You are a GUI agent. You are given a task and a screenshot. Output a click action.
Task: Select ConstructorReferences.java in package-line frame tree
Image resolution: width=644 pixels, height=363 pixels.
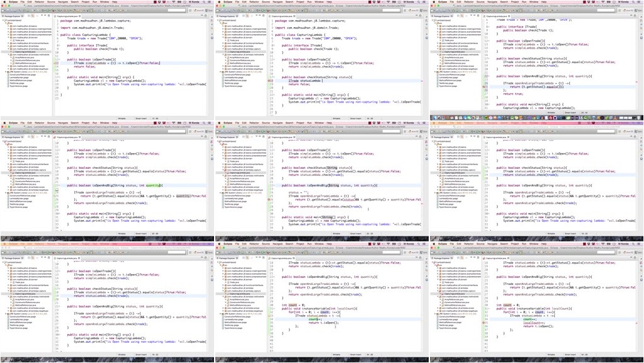coord(27,60)
